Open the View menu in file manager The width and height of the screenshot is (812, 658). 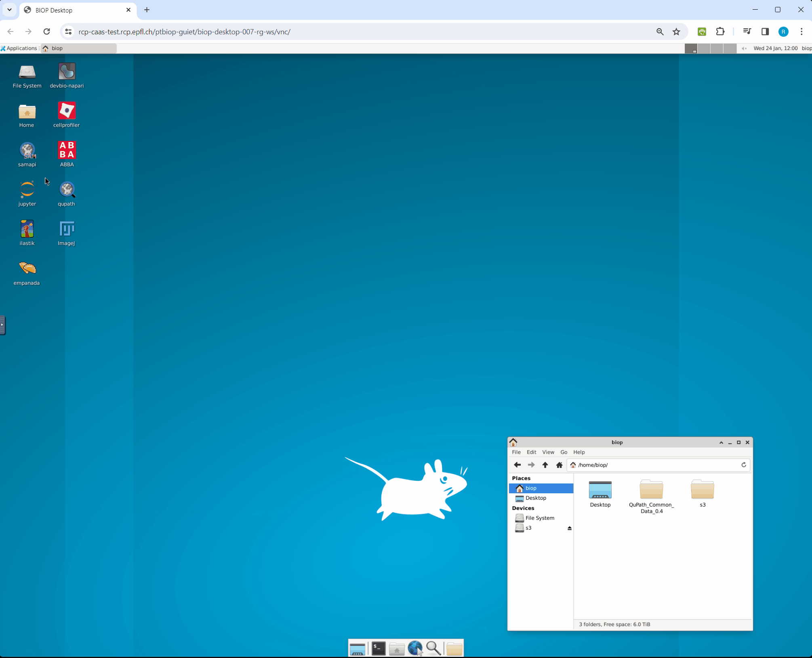coord(548,452)
